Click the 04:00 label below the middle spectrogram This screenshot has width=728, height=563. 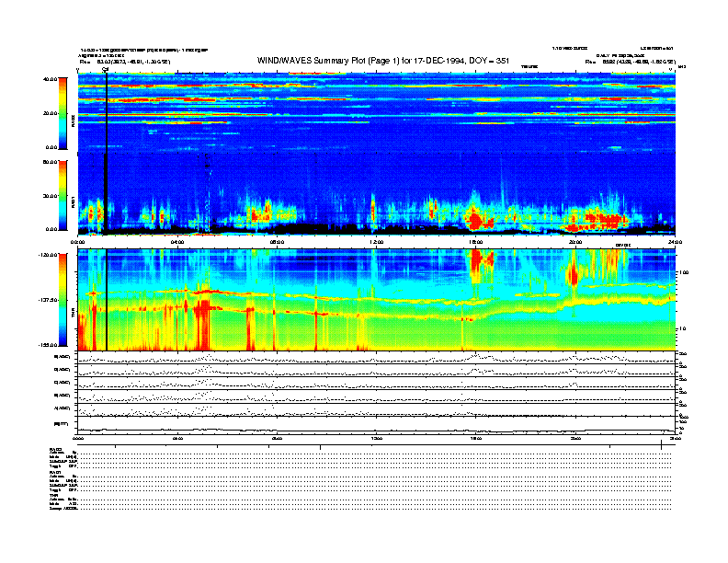177,242
